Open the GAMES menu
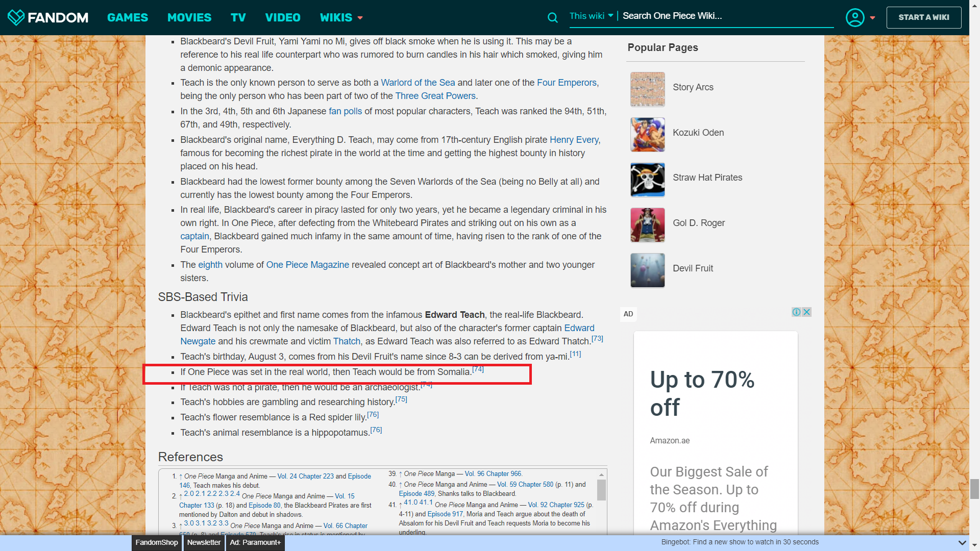 coord(128,17)
